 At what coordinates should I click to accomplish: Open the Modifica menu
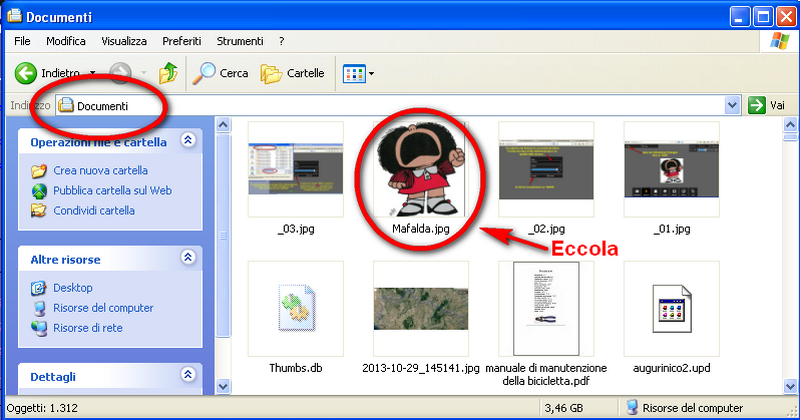(x=66, y=41)
